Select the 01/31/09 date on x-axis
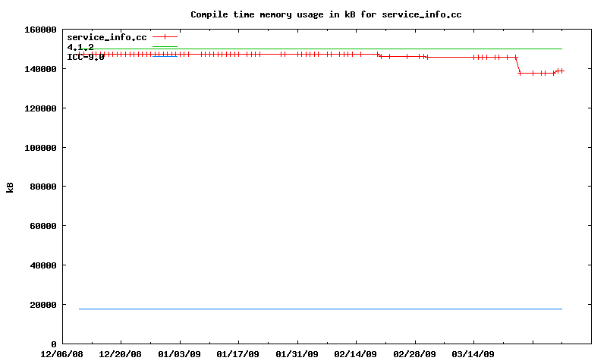Screen dimensions: 607x364 (297, 354)
